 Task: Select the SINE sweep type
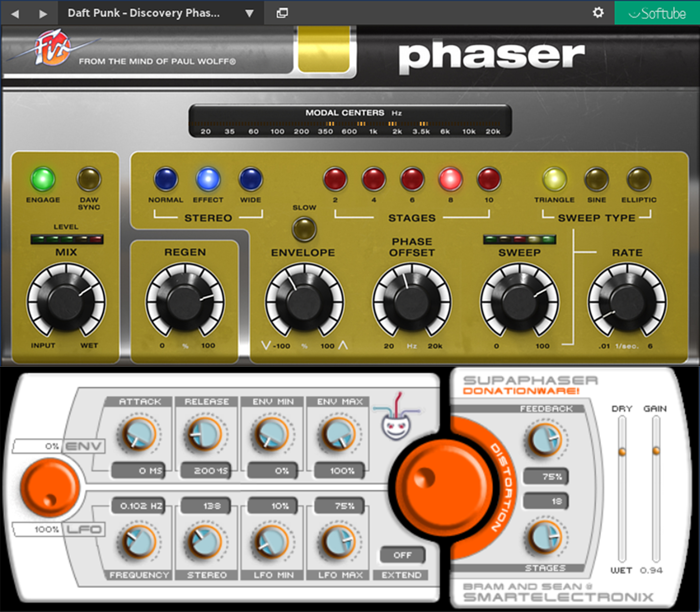[596, 180]
